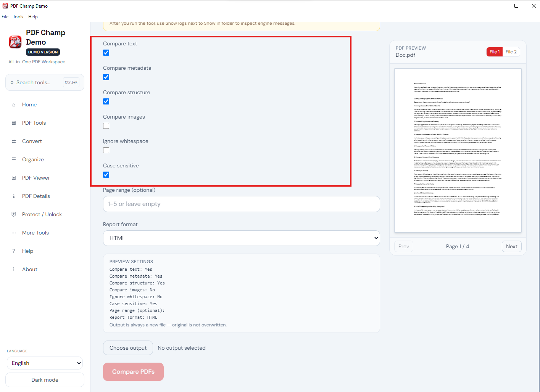
Task: Click the PDF Viewer icon
Action: click(x=14, y=178)
